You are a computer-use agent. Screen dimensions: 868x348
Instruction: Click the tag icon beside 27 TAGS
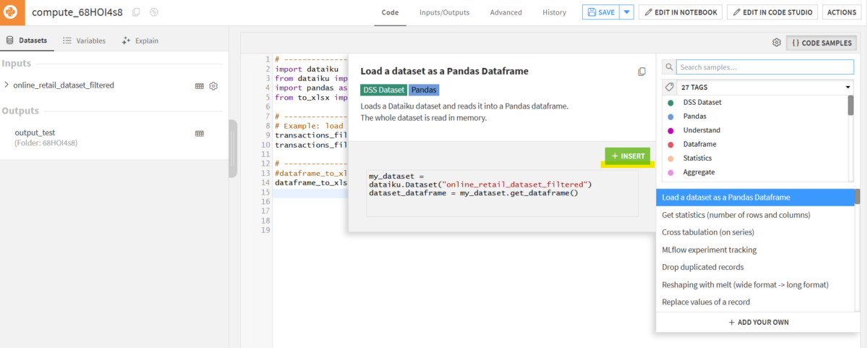point(668,87)
